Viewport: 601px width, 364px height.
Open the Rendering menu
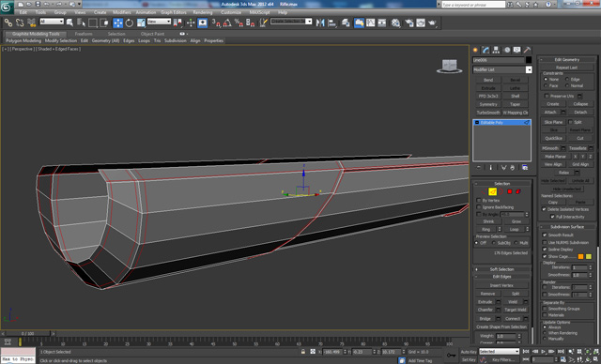point(203,12)
